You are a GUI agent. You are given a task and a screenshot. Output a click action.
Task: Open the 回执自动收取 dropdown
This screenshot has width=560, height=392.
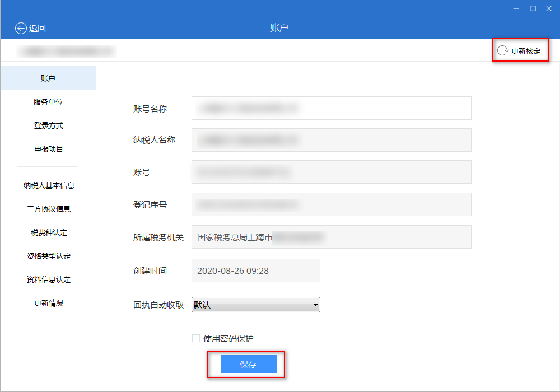256,305
